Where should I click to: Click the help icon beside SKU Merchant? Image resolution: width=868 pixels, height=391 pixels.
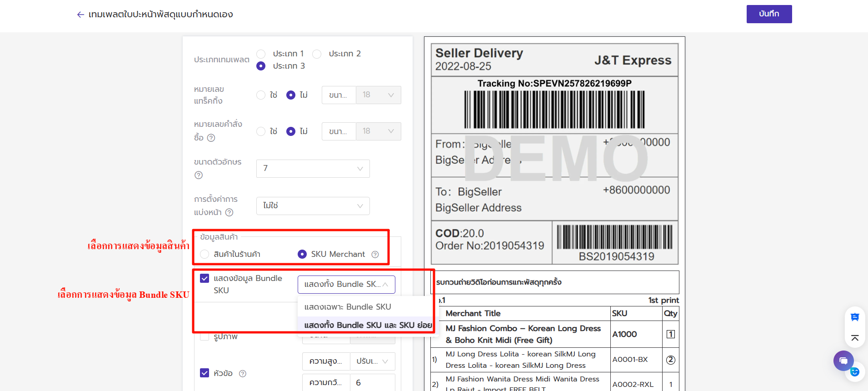pyautogui.click(x=375, y=255)
